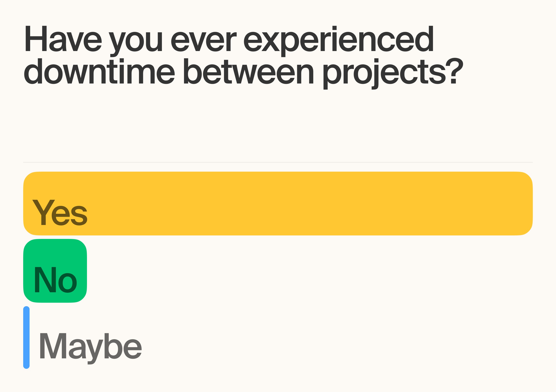Click the horizontal divider under the question
The width and height of the screenshot is (556, 392).
pos(278,162)
